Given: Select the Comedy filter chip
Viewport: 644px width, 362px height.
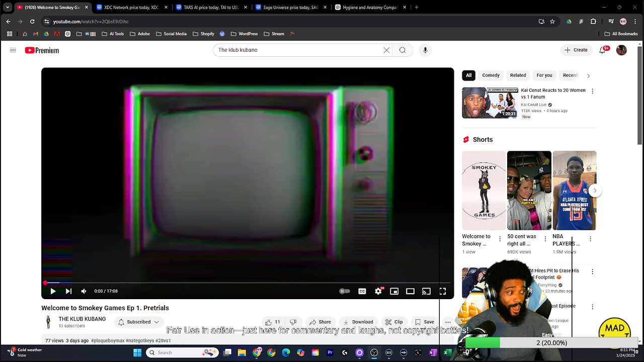Looking at the screenshot, I should 491,75.
